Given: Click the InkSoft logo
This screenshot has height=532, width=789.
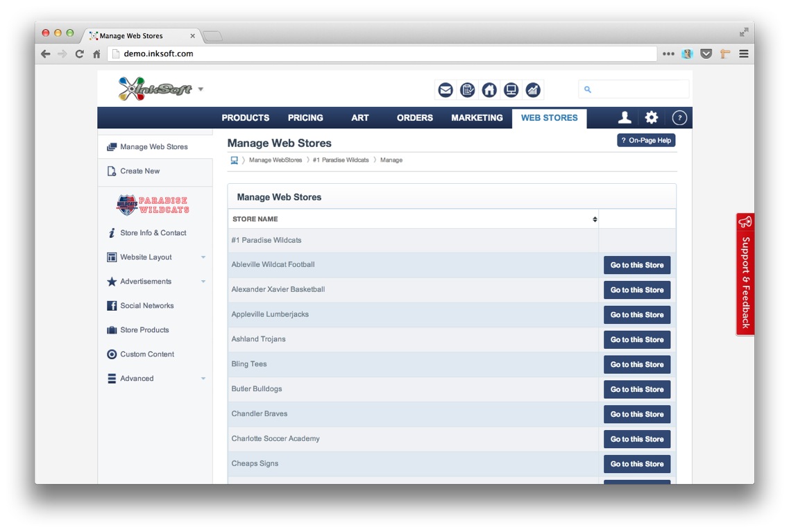Looking at the screenshot, I should tap(155, 89).
